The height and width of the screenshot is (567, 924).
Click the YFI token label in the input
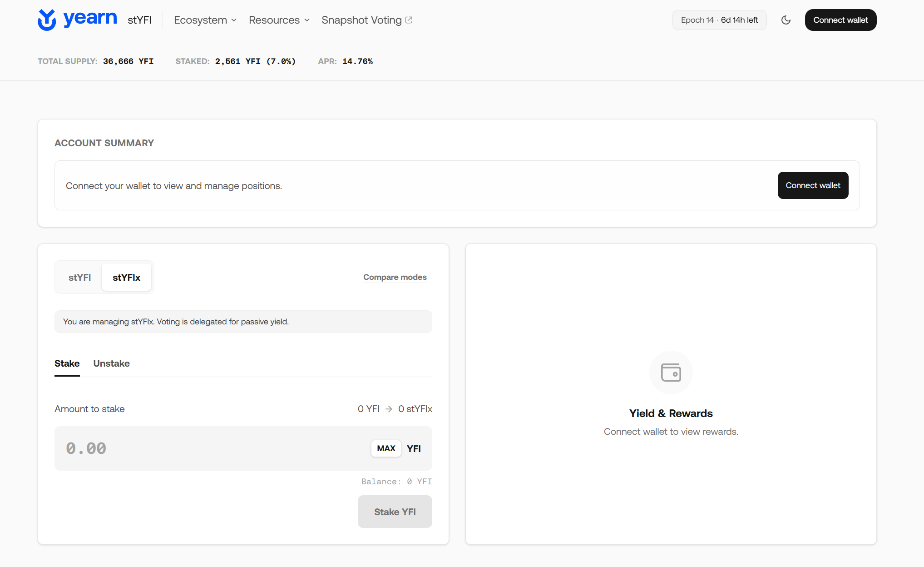[414, 449]
